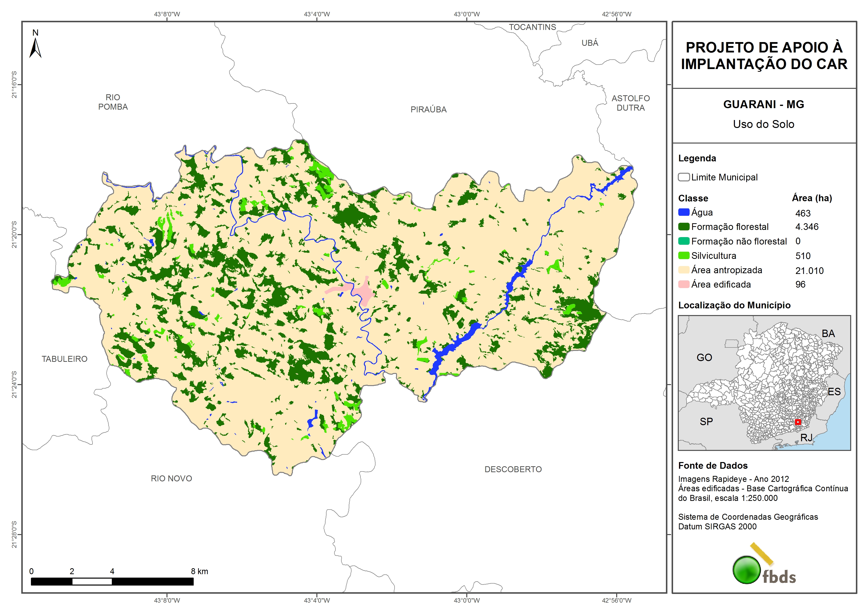Image resolution: width=868 pixels, height=614 pixels.
Task: Click the Limite Municipal legend symbol
Action: 683,177
